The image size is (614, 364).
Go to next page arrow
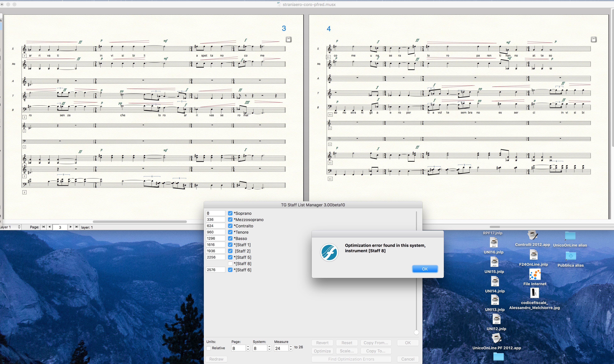(x=70, y=227)
